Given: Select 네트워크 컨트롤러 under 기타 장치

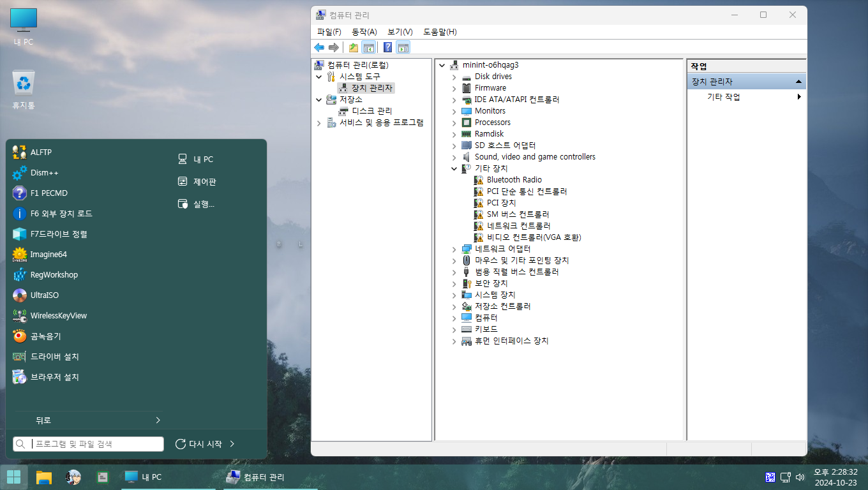Looking at the screenshot, I should [x=518, y=226].
